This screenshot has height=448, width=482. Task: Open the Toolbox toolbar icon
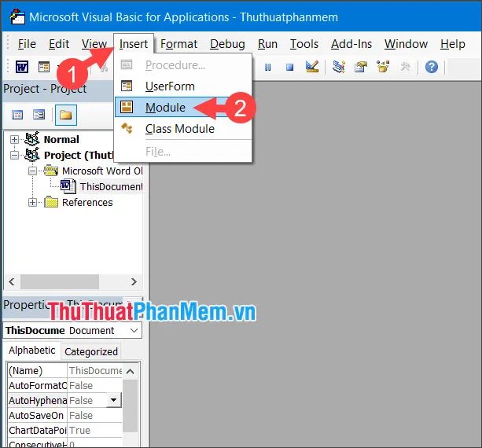click(x=405, y=67)
